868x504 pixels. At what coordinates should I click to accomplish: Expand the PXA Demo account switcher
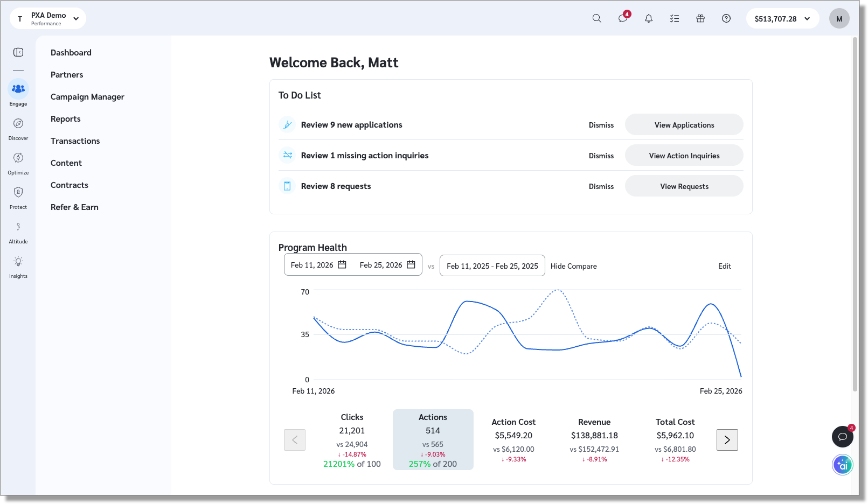click(x=48, y=18)
